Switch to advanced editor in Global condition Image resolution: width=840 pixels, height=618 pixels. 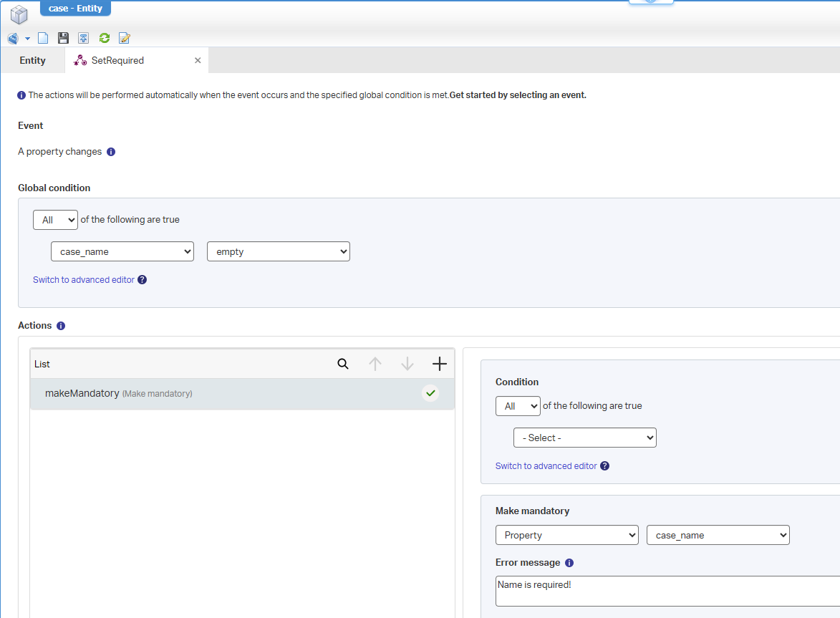(x=84, y=280)
